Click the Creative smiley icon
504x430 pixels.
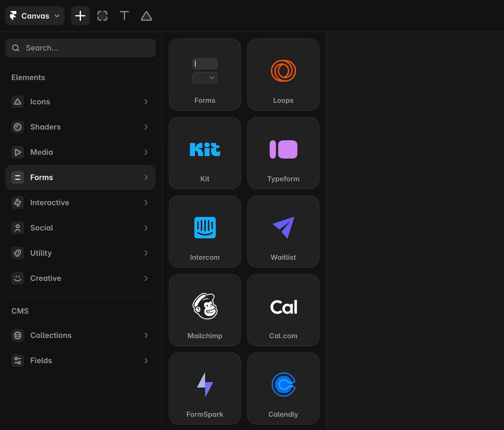point(18,278)
